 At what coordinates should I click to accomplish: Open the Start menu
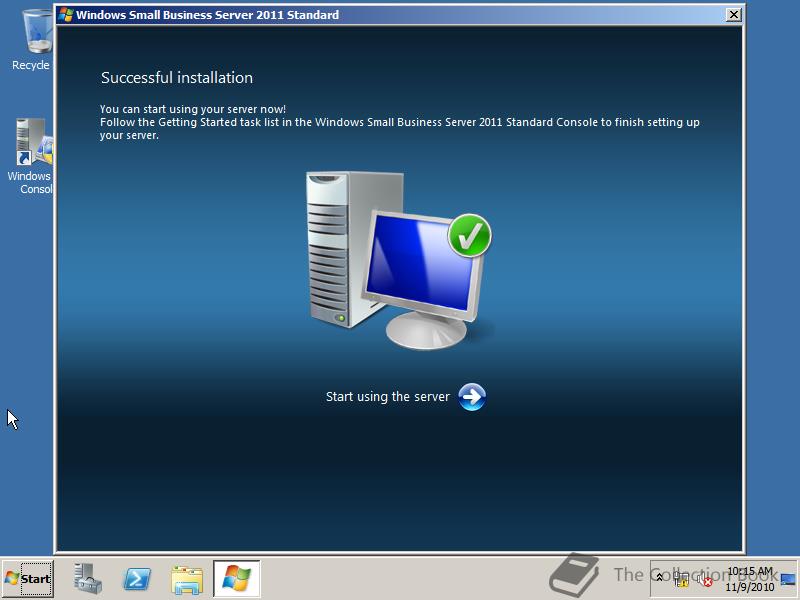pyautogui.click(x=28, y=579)
